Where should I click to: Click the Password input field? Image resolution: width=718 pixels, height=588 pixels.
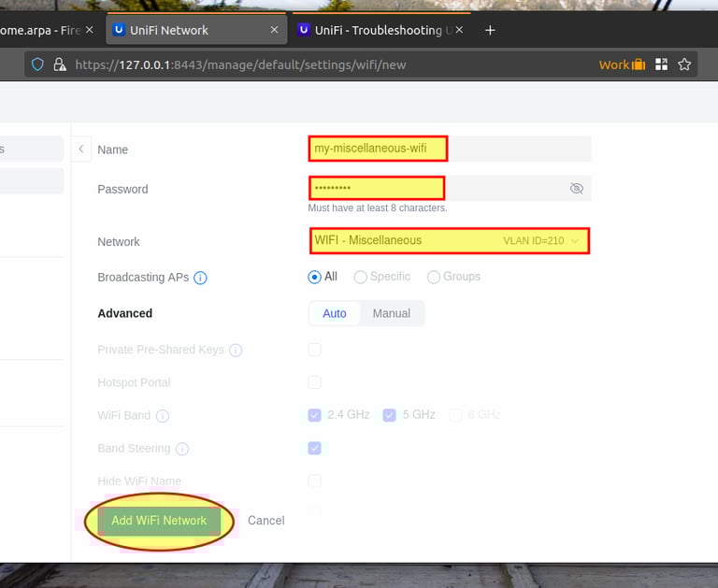[450, 188]
